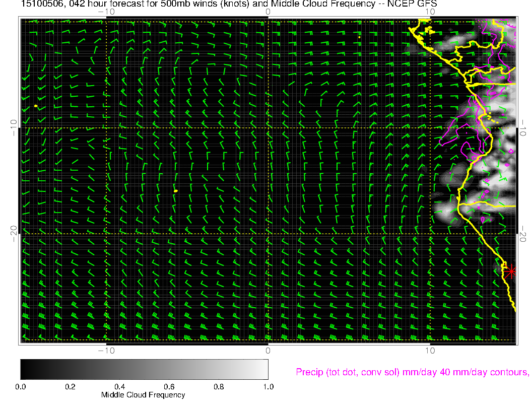The height and width of the screenshot is (411, 532).
Task: Click the 'Middle Cloud Frequency' colorbar caption
Action: coord(143,395)
